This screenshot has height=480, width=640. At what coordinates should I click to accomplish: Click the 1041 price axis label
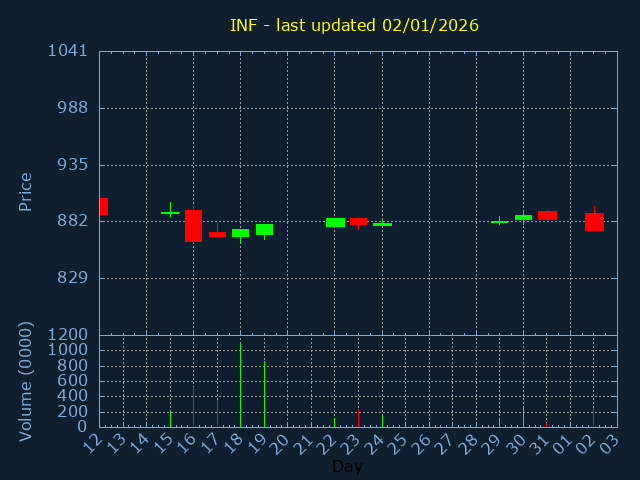68,51
